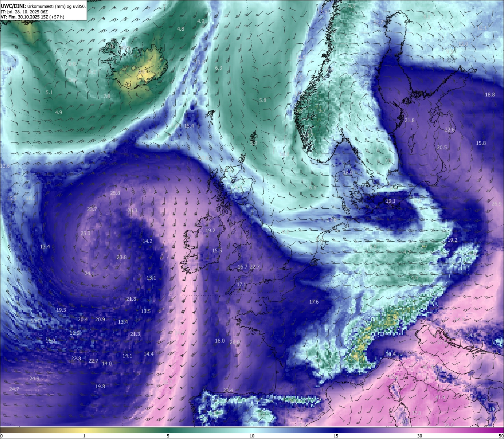Screen dimensions: 504x439
Task: Click the 19.8 value label
Action: (100, 386)
